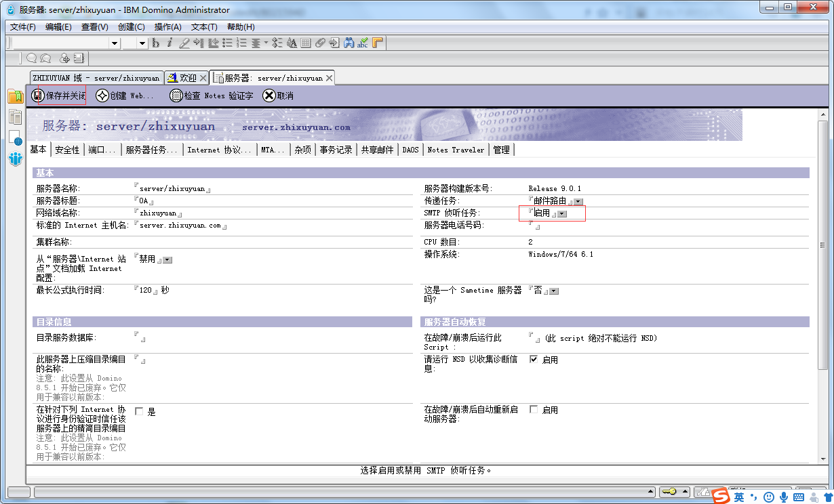
Task: Close the 服务器: server/zhixuyuan tab
Action: pos(329,79)
